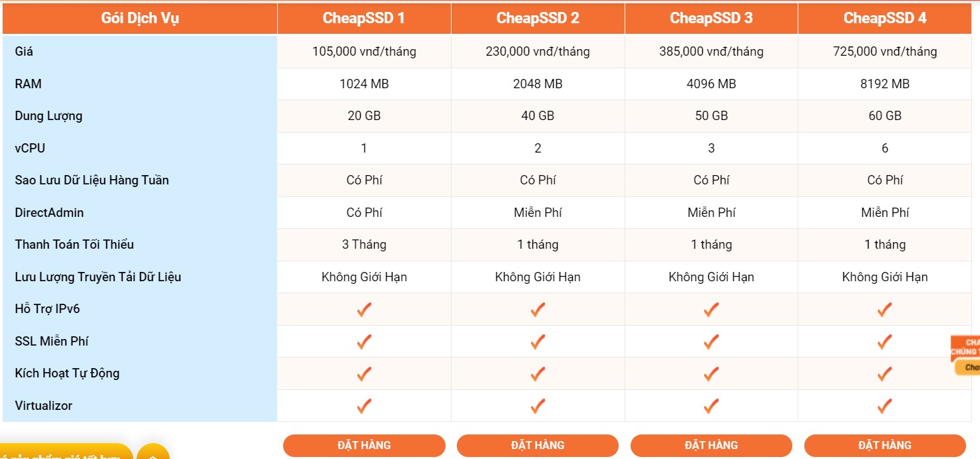This screenshot has height=459, width=980.
Task: Click the free SSL checkmark for CheapSSD 4
Action: 885,342
